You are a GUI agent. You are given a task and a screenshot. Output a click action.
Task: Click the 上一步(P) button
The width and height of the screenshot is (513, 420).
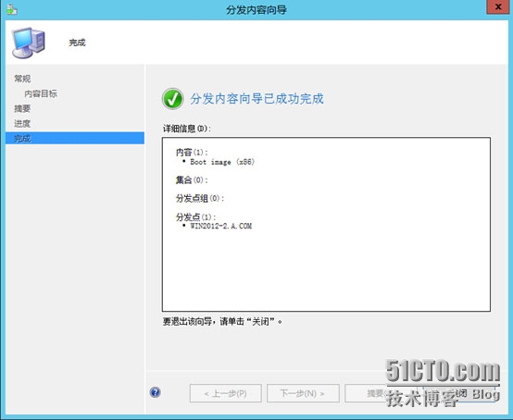[x=225, y=393]
